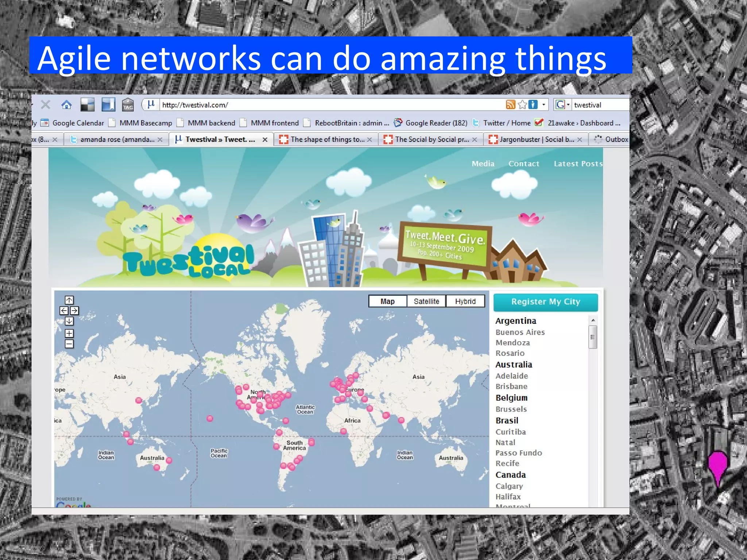
Task: Click the Twestival Local logo
Action: pyautogui.click(x=188, y=262)
